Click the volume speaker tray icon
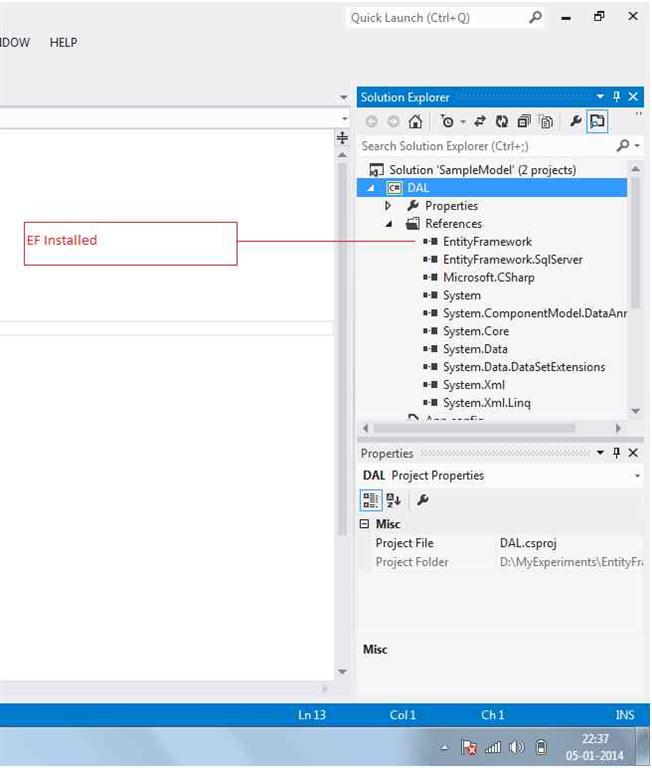652x768 pixels. (x=516, y=747)
